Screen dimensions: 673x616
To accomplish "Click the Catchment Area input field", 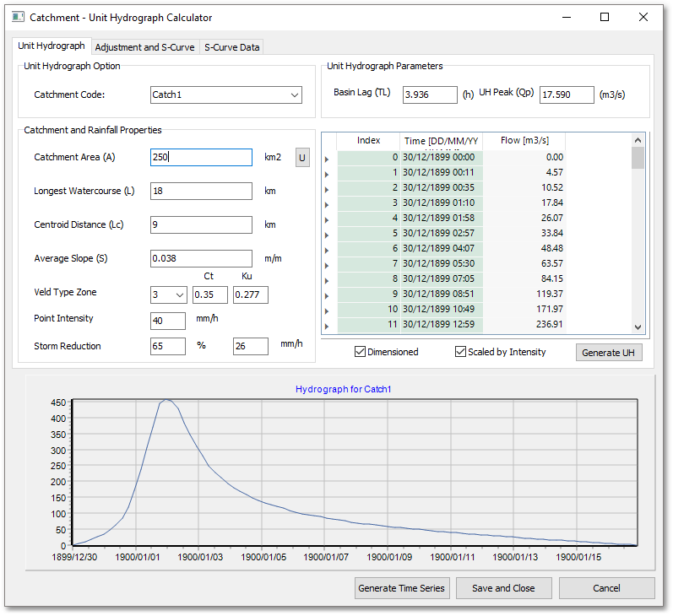I will point(201,157).
